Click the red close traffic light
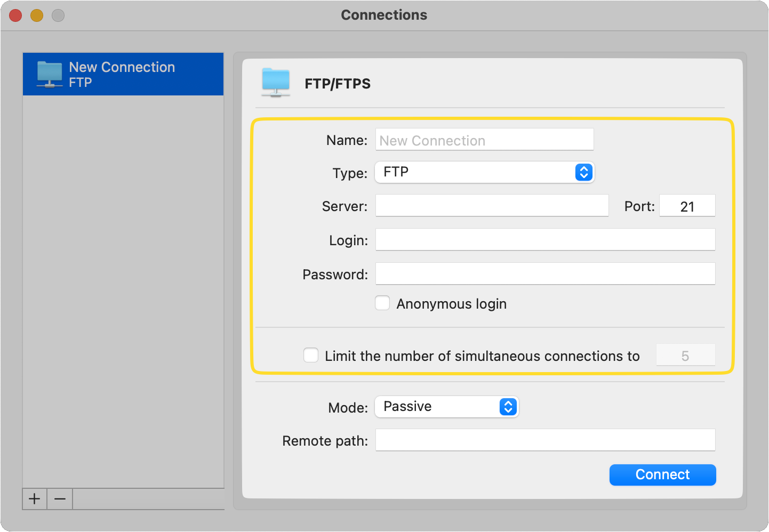Screen dimensions: 769x532 (15, 15)
